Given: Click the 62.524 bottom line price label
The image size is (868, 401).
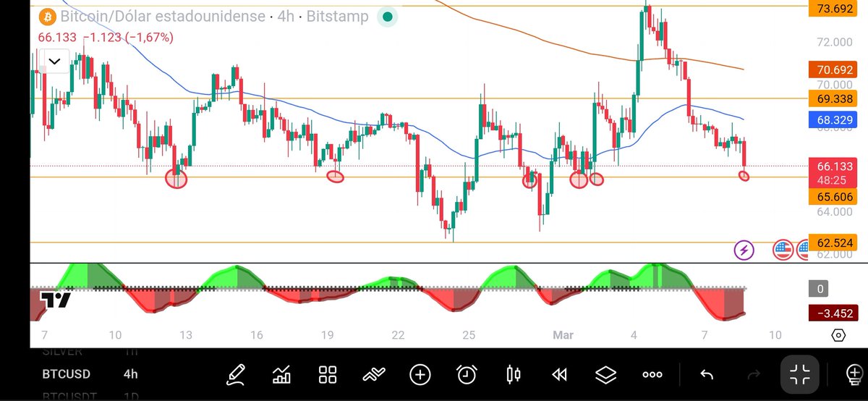Looking at the screenshot, I should pyautogui.click(x=833, y=242).
